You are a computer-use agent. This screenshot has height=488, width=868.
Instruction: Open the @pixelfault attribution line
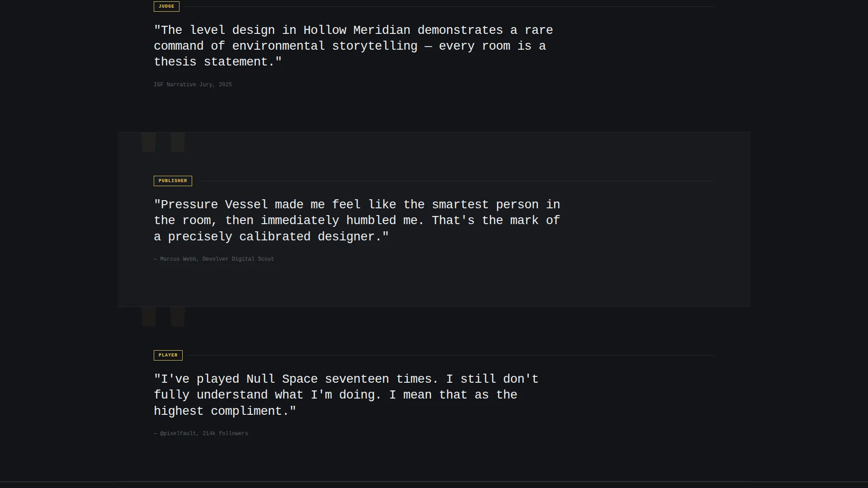[x=201, y=433]
